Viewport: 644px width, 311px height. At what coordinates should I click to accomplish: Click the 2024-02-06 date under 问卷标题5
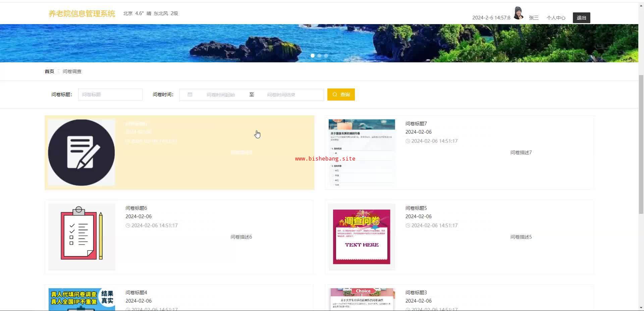(419, 216)
